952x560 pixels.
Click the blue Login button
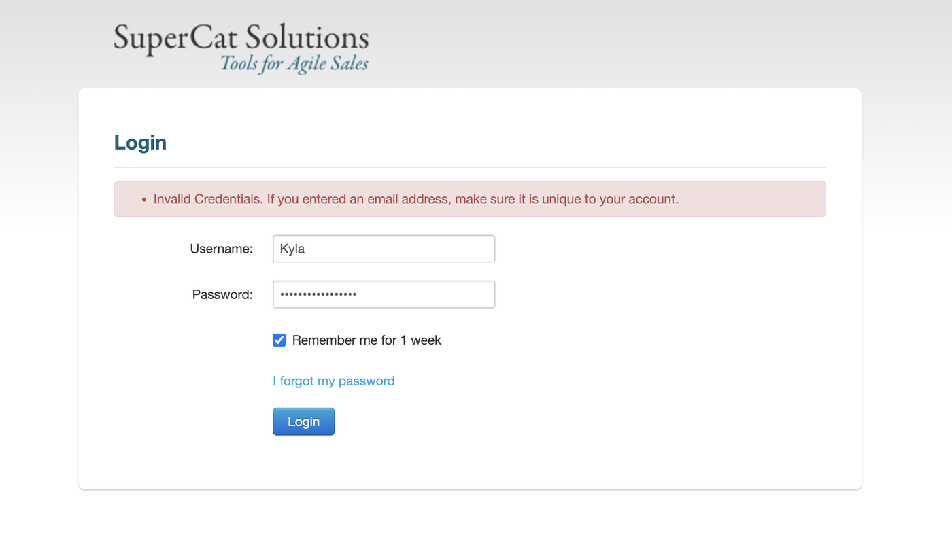[x=304, y=421]
